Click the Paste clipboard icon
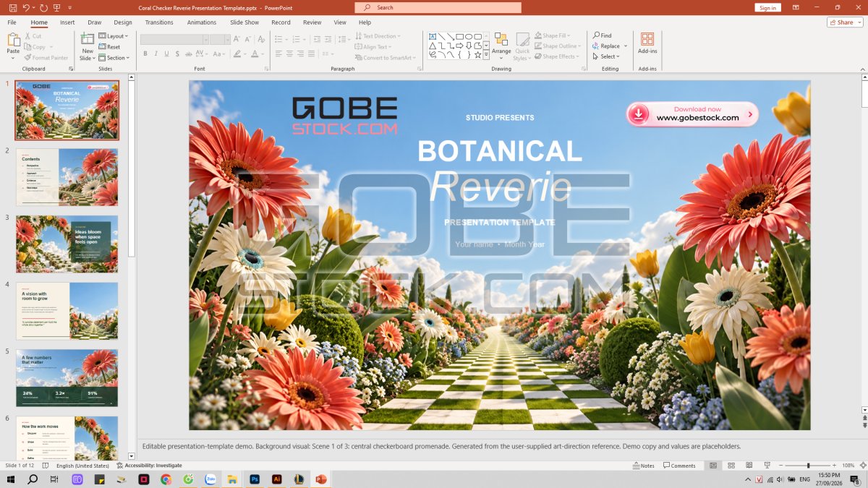The image size is (868, 488). (13, 40)
